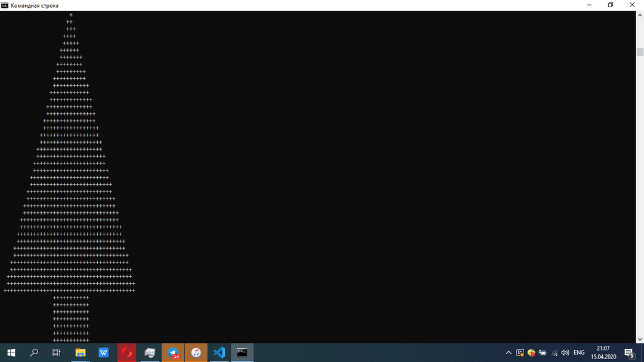644x362 pixels.
Task: Click the Command Prompt taskbar button
Action: click(242, 352)
